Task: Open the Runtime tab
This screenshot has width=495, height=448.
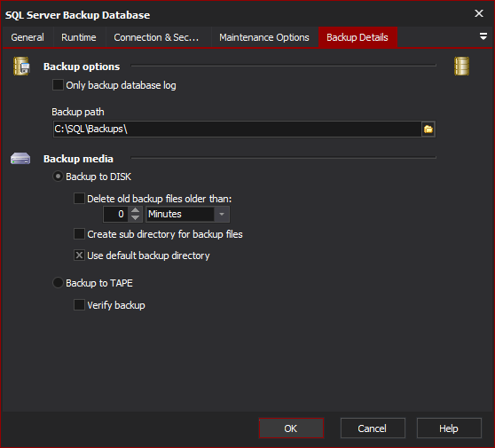Action: pos(79,37)
